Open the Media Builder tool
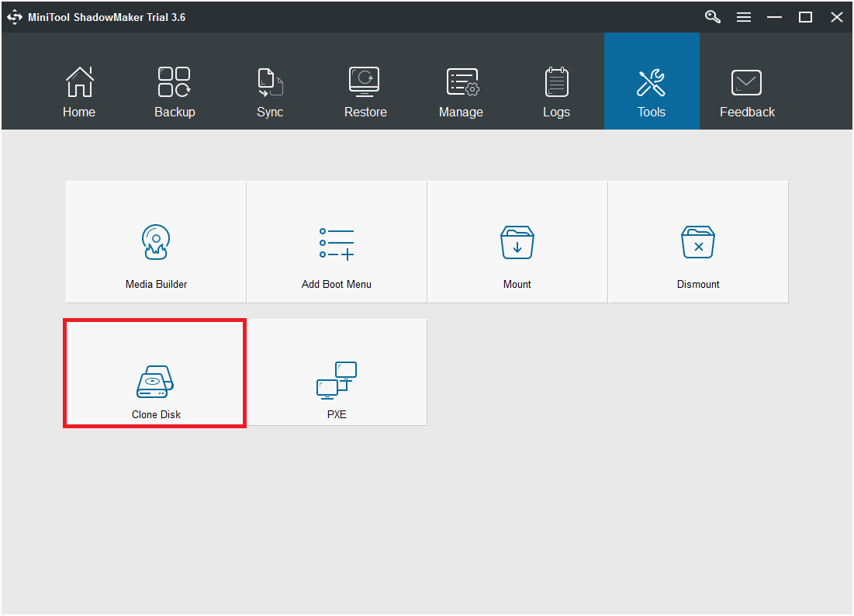 (x=156, y=242)
